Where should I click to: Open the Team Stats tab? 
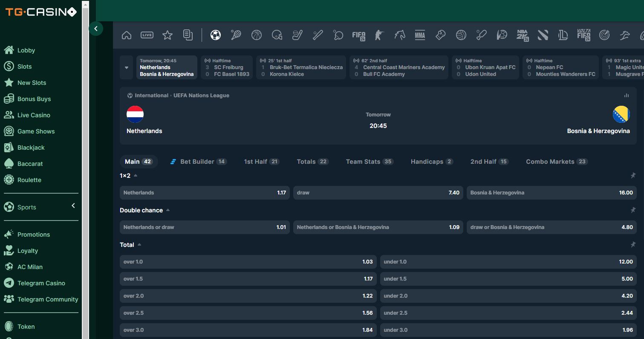click(370, 162)
